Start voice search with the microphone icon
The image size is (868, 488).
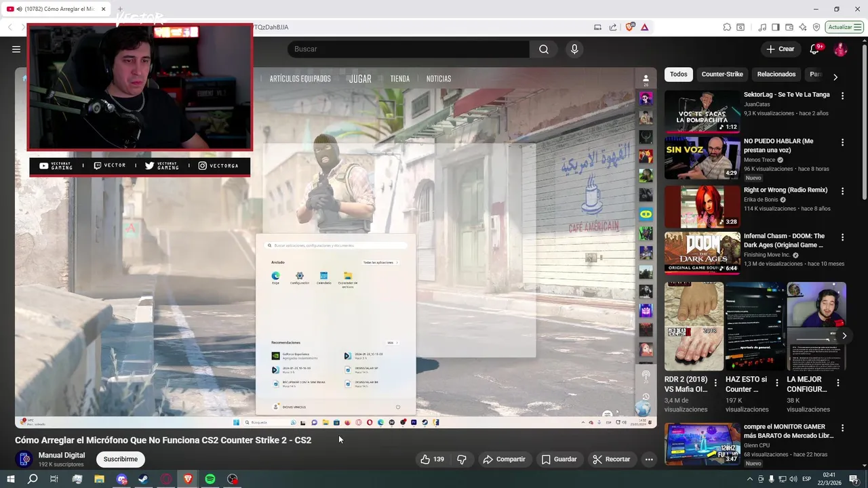tap(574, 49)
